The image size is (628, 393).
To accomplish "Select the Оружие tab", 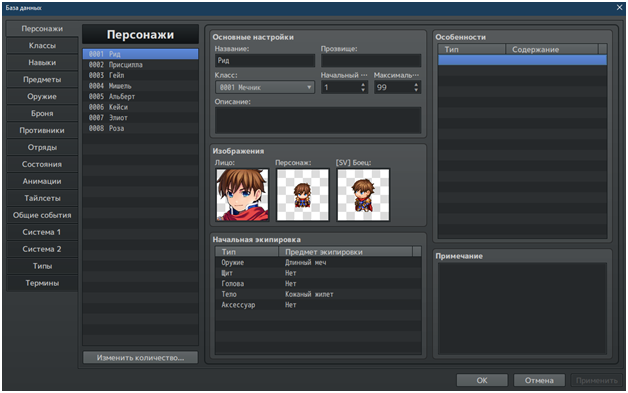I will click(42, 97).
